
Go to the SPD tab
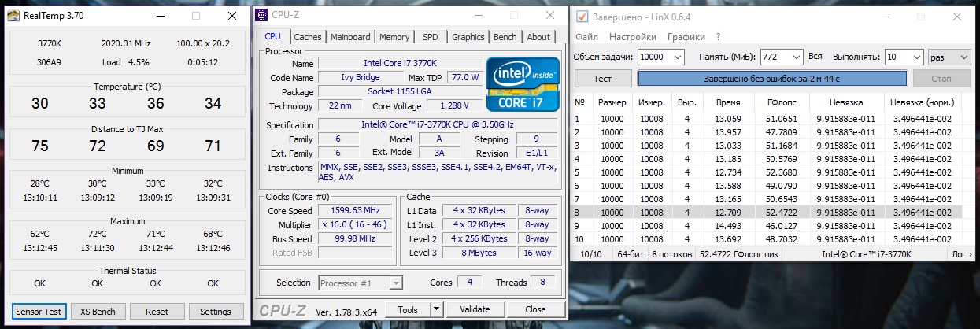[431, 37]
